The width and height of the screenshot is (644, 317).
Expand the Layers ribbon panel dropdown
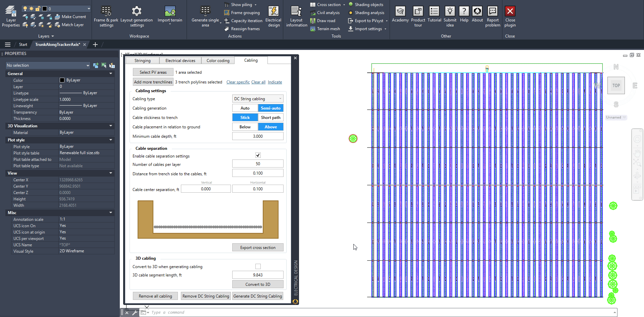(x=46, y=36)
